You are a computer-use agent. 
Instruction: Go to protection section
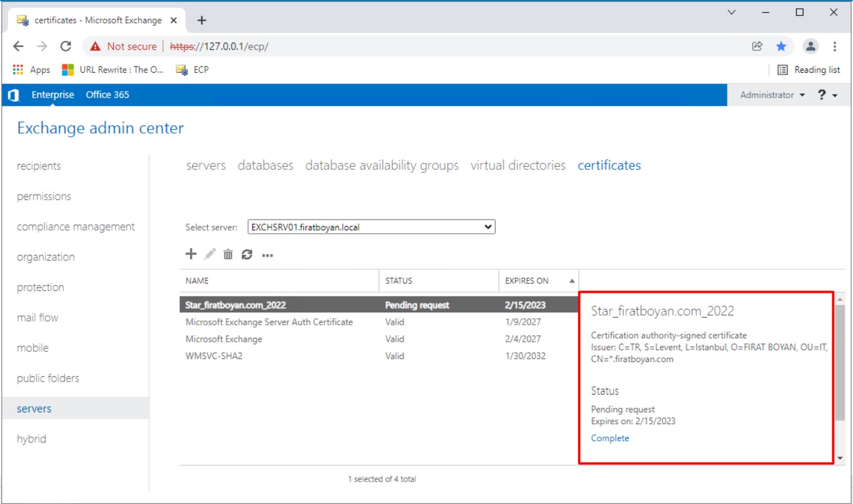pos(40,287)
